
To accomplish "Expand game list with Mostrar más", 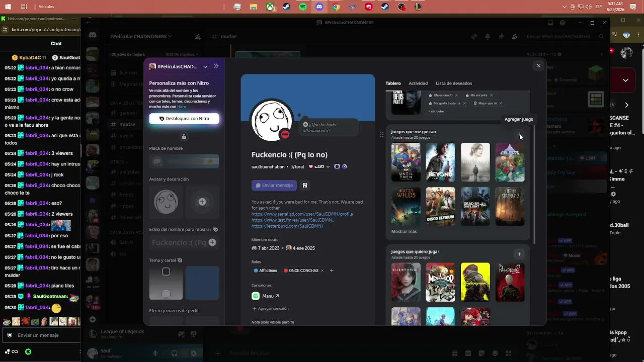I will coord(404,232).
